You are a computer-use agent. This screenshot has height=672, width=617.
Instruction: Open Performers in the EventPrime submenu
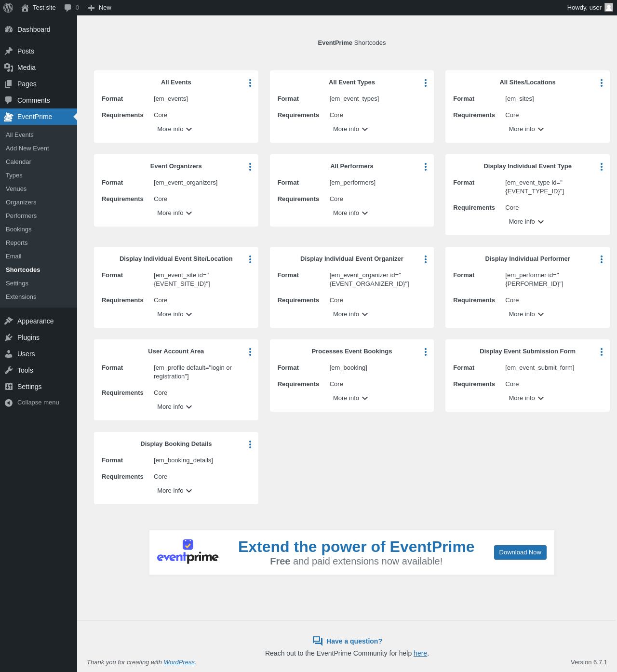click(x=39, y=216)
